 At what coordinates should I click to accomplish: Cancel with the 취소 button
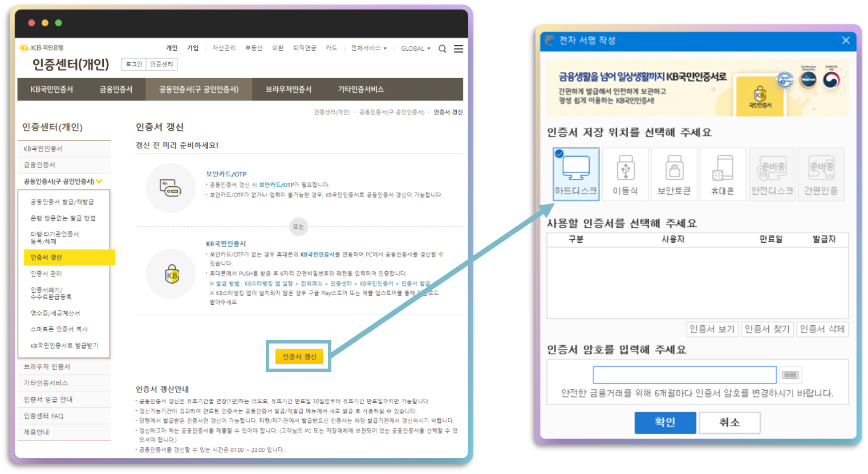[x=729, y=422]
